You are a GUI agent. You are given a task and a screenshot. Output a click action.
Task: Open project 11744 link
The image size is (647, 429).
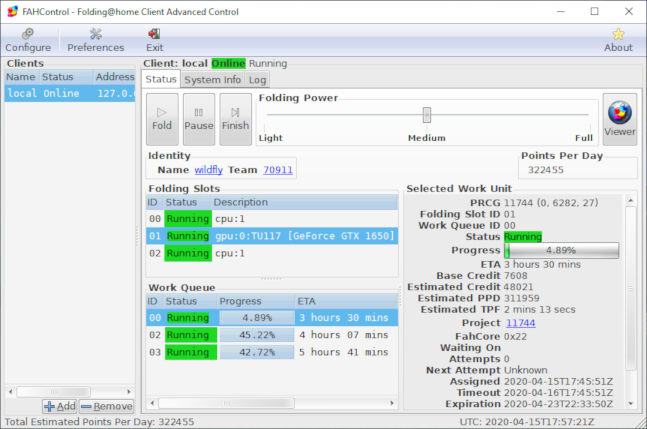click(520, 323)
